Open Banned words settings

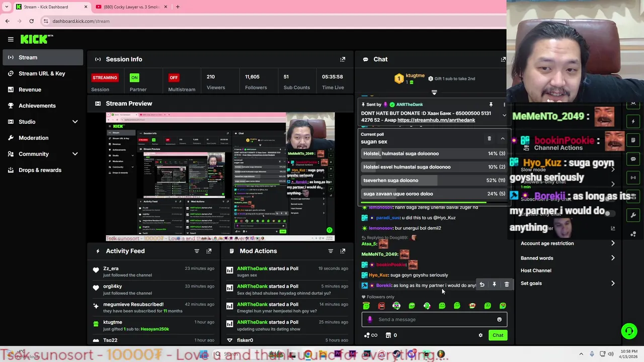(568, 258)
